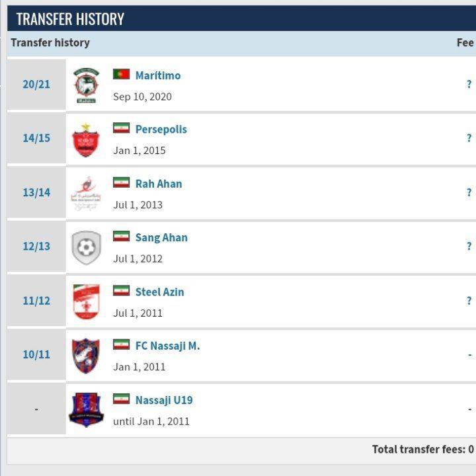Open the Rah Ahan club link
Viewport: 476px width, 476px height.
(x=158, y=184)
